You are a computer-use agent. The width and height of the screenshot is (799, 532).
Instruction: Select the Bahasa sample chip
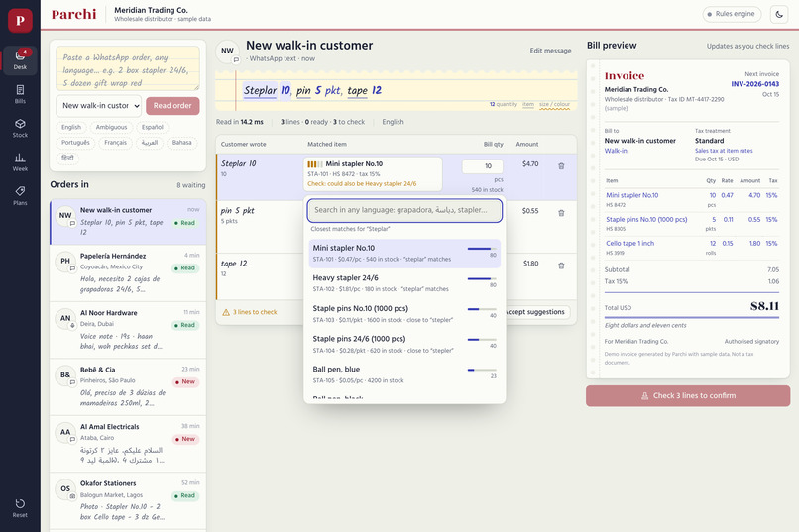pyautogui.click(x=182, y=143)
